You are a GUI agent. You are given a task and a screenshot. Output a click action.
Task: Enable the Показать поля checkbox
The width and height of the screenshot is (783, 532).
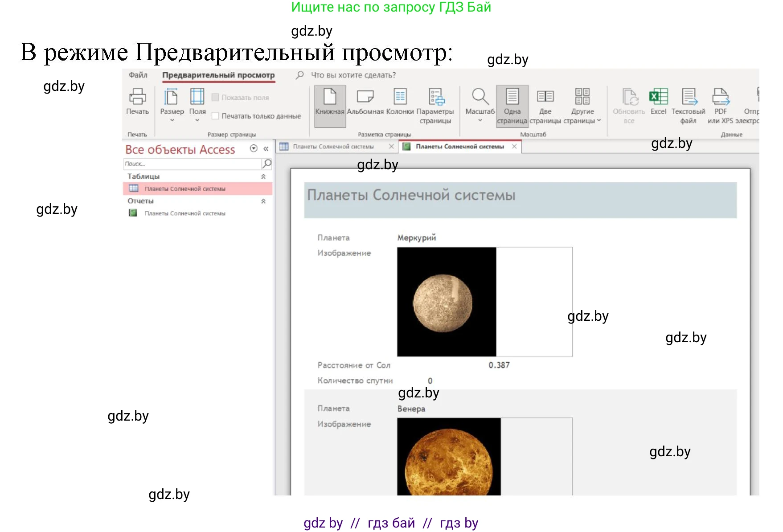[216, 97]
